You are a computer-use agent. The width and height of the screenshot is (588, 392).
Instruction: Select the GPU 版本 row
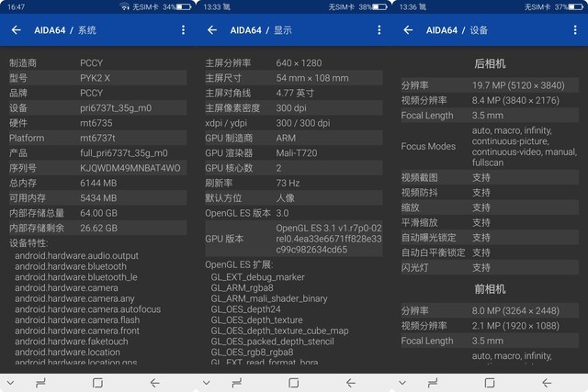tap(294, 239)
